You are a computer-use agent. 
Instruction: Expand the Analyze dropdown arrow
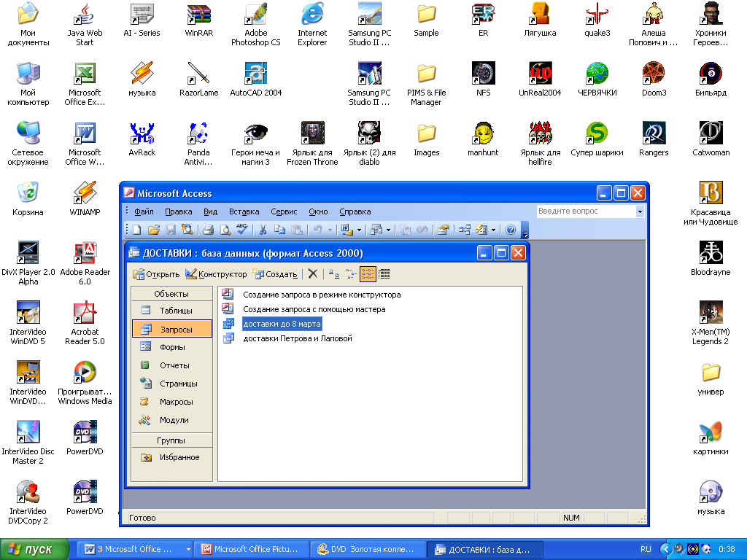(388, 230)
